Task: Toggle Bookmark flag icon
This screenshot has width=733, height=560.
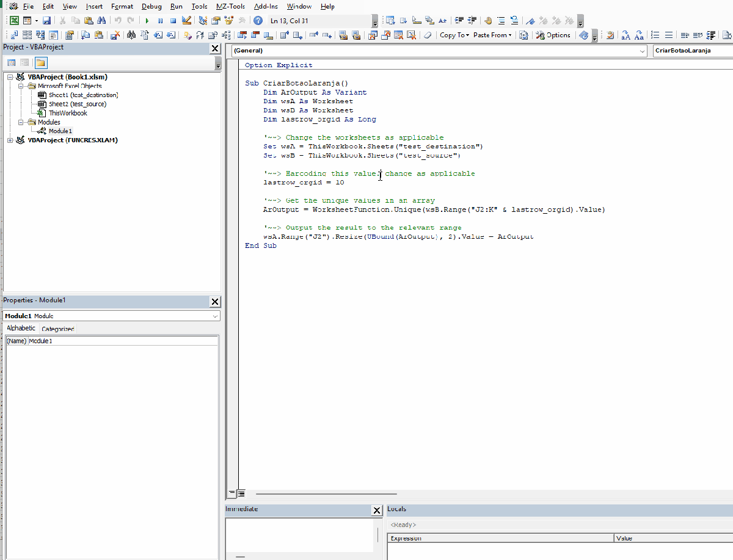Action: 531,20
